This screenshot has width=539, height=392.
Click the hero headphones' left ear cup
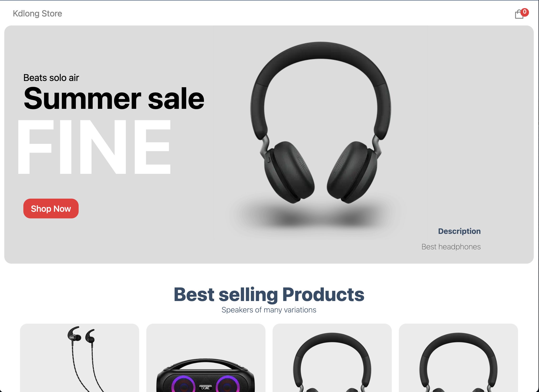tap(289, 172)
